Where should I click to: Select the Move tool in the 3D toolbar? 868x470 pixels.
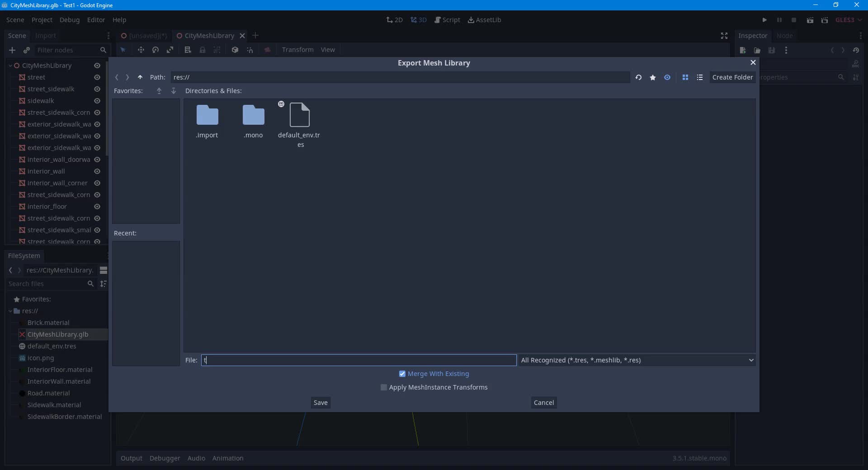(141, 50)
